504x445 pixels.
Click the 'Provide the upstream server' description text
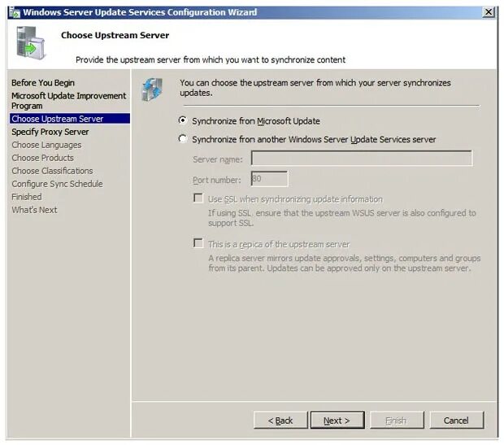click(211, 60)
